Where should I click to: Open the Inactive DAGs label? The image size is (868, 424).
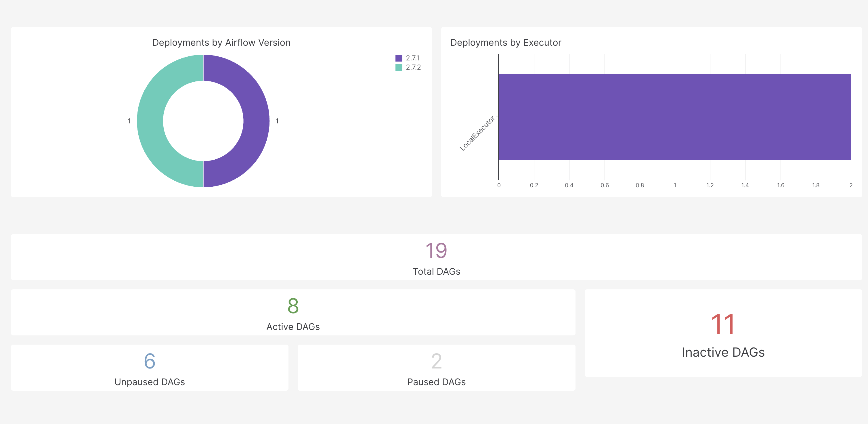pyautogui.click(x=723, y=352)
